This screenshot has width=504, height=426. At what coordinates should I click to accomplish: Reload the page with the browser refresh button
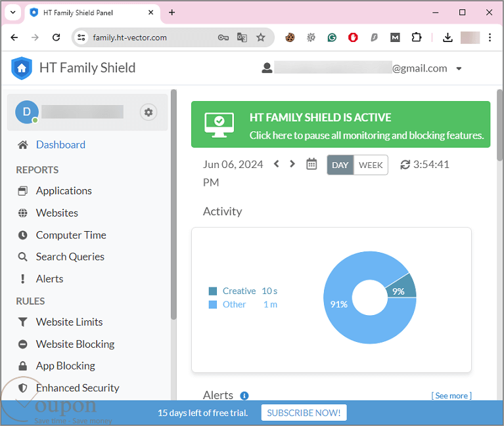coord(57,37)
